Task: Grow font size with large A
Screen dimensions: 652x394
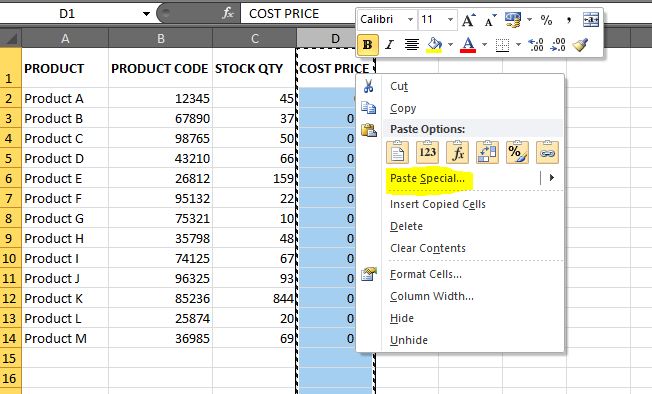Action: click(468, 20)
